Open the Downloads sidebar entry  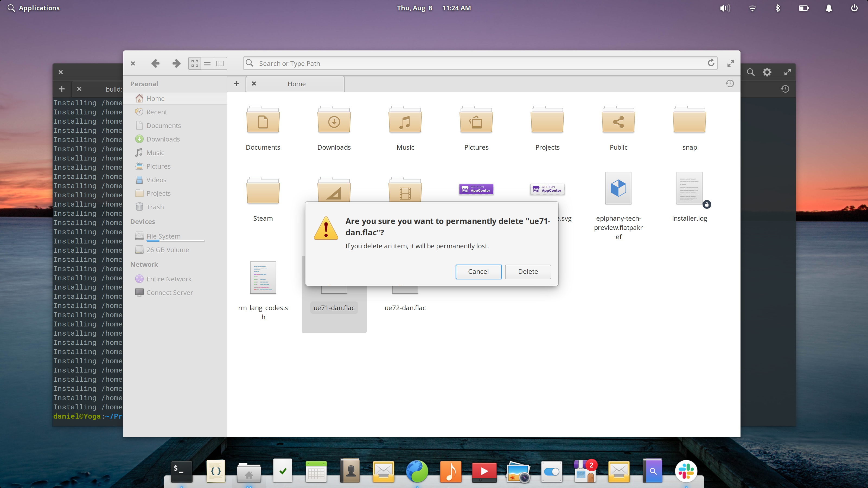tap(163, 139)
